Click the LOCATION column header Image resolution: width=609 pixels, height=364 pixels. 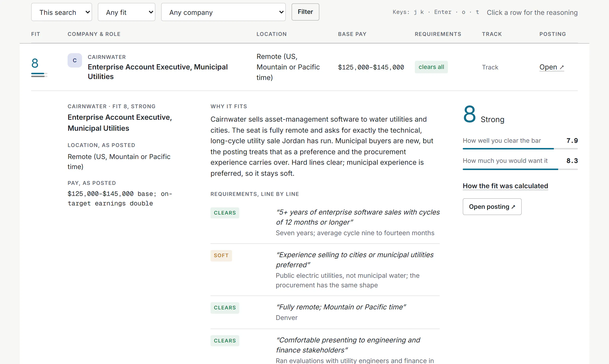coord(272,34)
